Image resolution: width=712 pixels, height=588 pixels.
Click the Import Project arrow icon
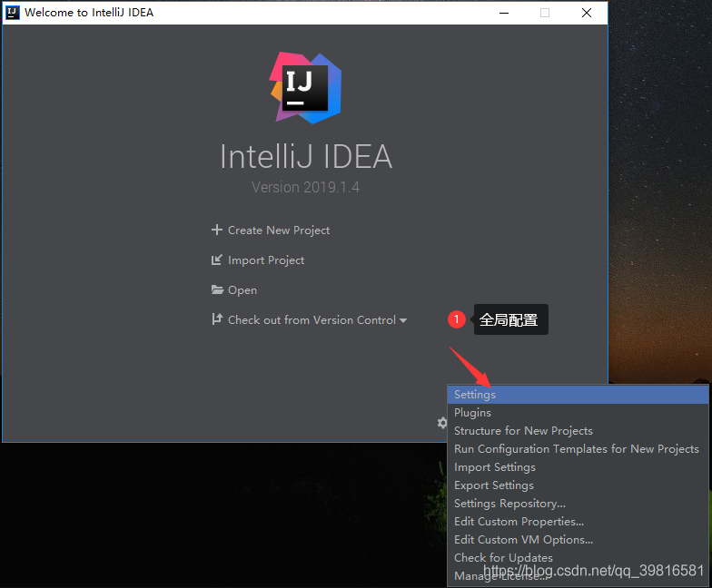click(216, 260)
